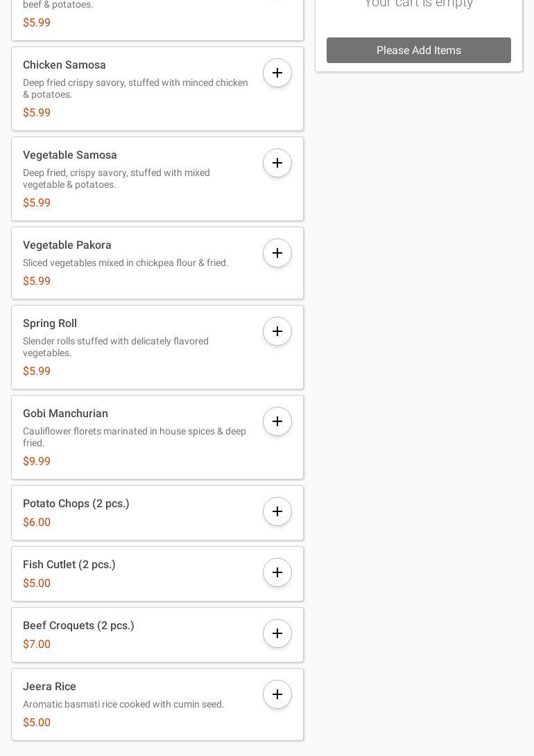This screenshot has width=534, height=756.
Task: Select the Vegetable Samosa item name
Action: (x=70, y=155)
